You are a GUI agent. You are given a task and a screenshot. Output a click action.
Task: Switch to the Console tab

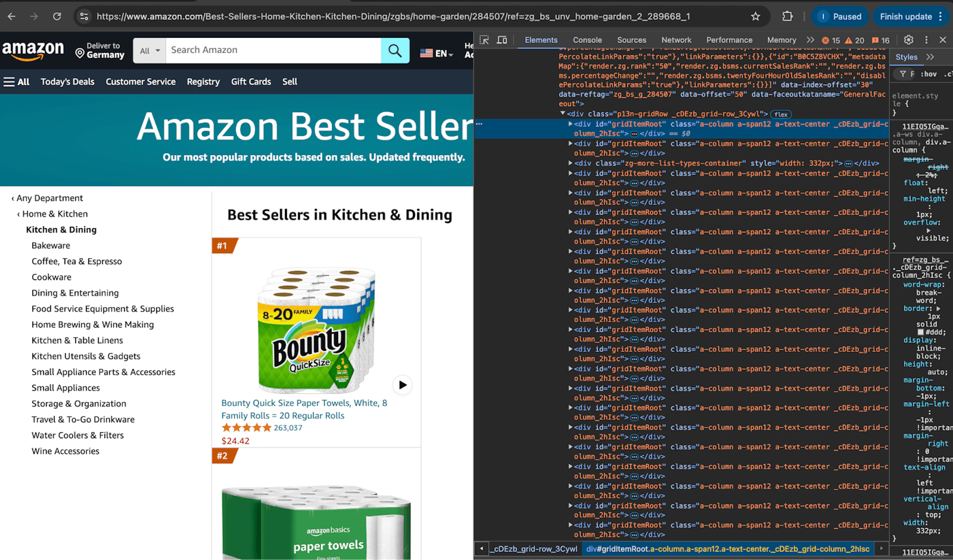[x=587, y=40]
